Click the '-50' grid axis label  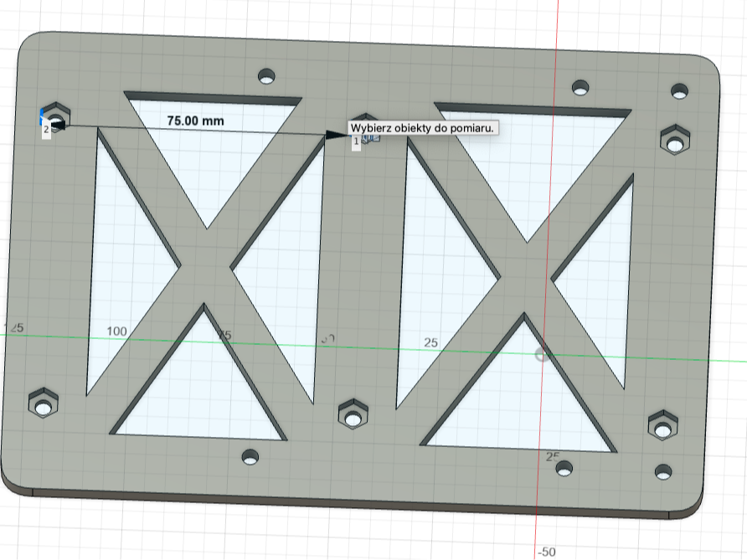[x=547, y=552]
